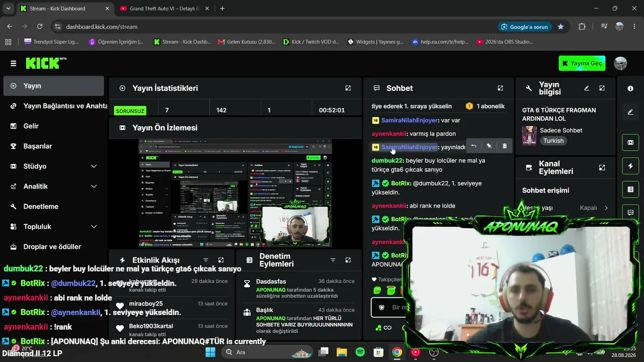Open the Kick hamburger menu

(13, 63)
